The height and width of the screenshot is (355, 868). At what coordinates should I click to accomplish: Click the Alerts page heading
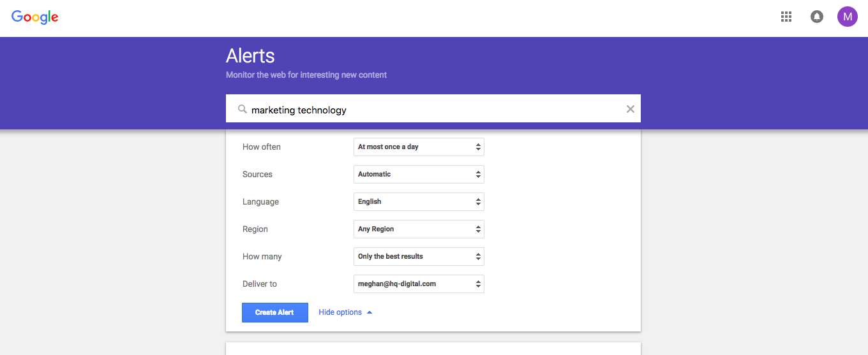pos(250,56)
